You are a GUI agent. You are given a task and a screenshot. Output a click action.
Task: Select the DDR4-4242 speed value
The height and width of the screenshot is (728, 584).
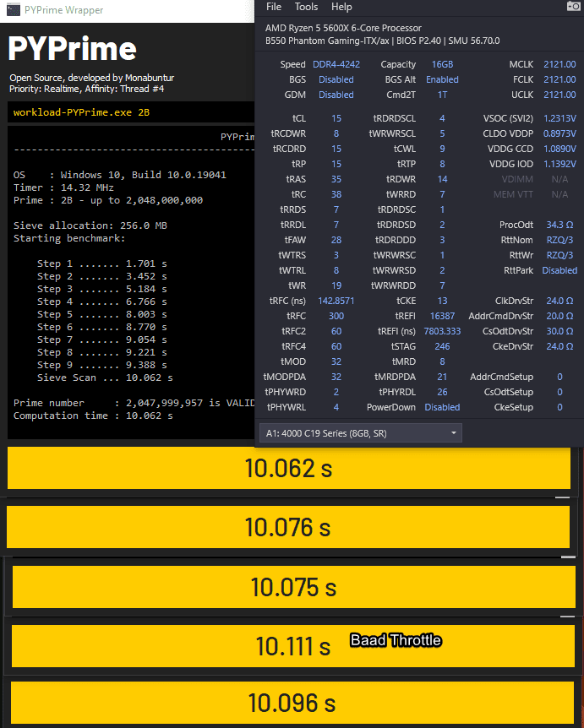(336, 64)
